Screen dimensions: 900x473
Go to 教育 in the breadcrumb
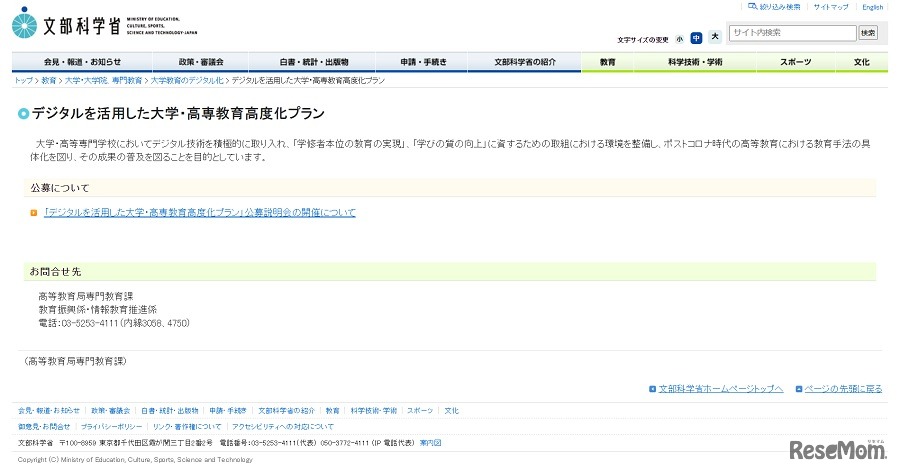[49, 80]
